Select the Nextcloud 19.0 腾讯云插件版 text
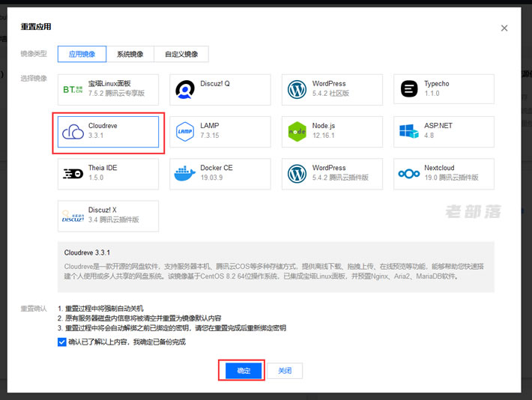Screen dimensions: 532x400 coord(451,178)
